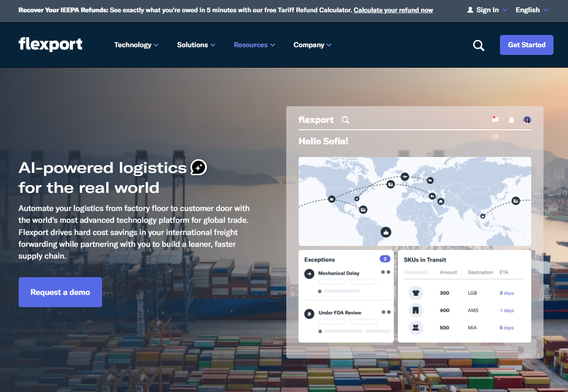
Task: Click Calculate your refund now link
Action: [393, 10]
